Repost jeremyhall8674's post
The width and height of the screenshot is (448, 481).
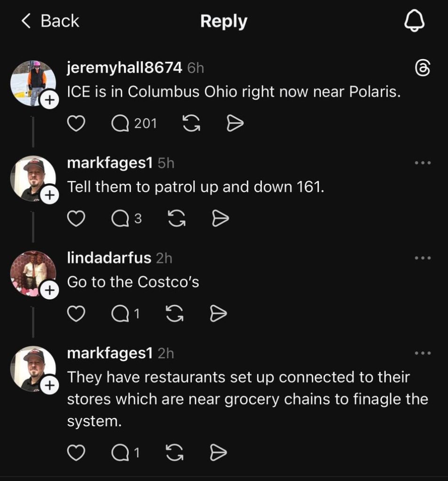point(190,124)
